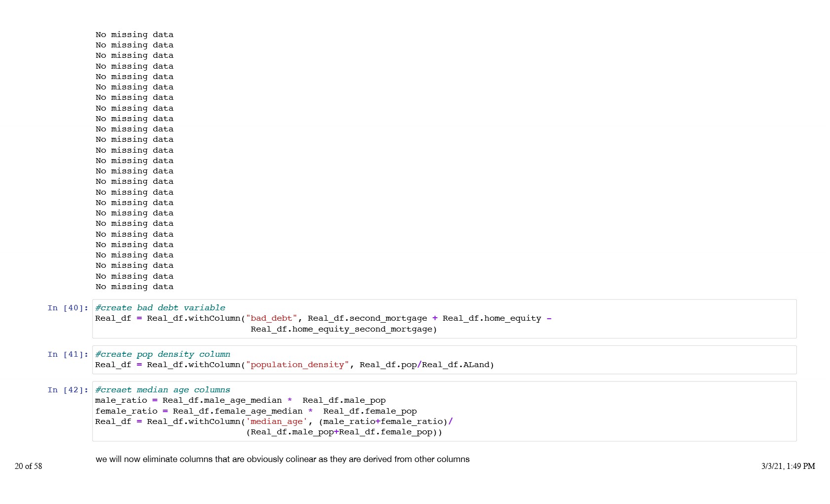
Task: Click the 'median_age' string in cell 42
Action: click(x=277, y=421)
